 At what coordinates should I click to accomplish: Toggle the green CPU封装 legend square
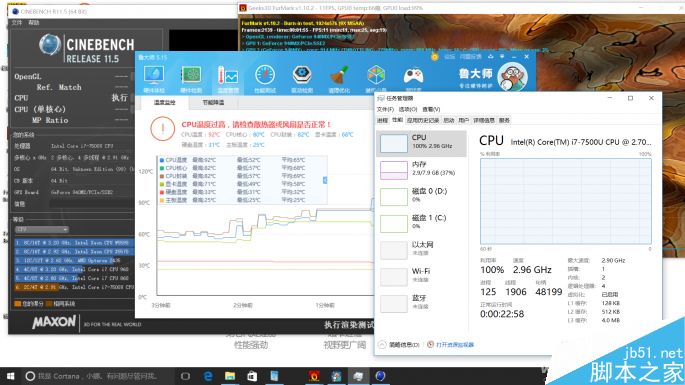[x=162, y=176]
